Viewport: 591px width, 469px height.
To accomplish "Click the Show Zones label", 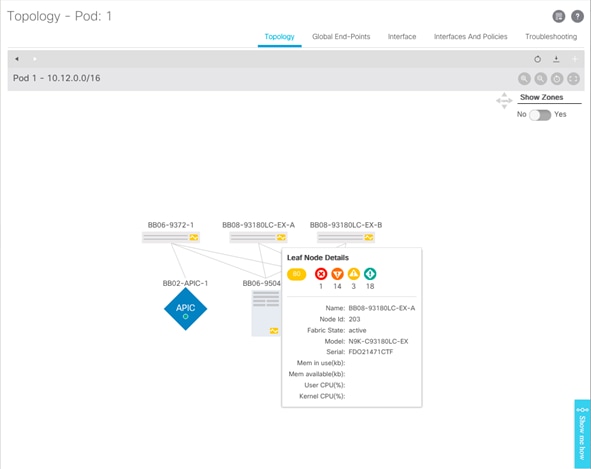I will pyautogui.click(x=542, y=97).
